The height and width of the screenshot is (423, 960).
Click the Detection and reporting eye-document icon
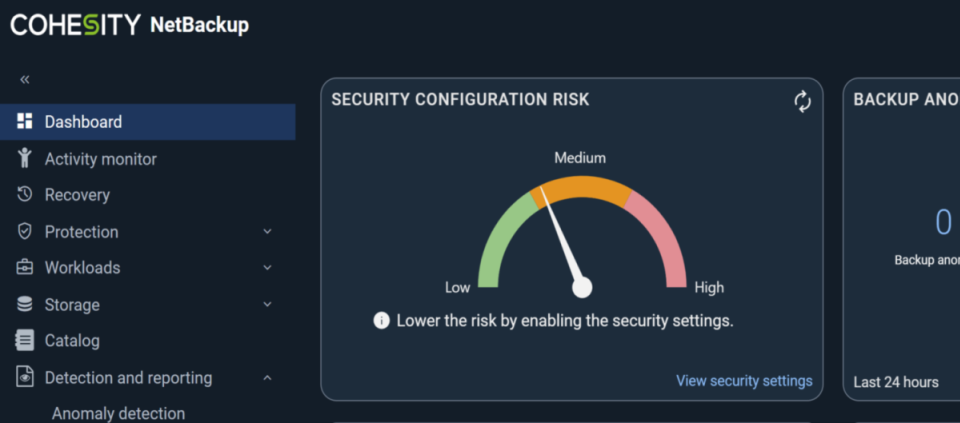pos(24,378)
